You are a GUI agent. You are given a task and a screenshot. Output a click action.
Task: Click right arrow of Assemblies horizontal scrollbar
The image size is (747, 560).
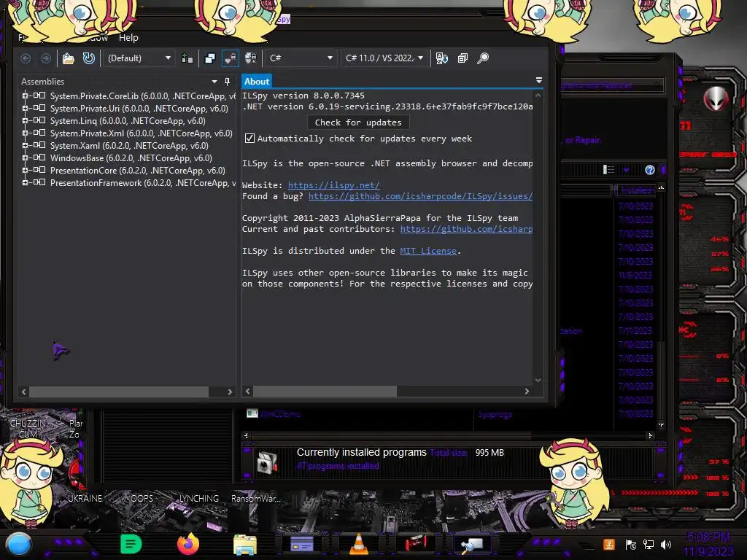pyautogui.click(x=230, y=392)
